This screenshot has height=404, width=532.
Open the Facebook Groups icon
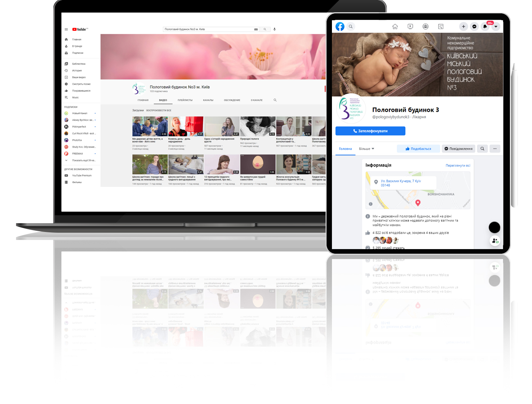click(x=425, y=26)
